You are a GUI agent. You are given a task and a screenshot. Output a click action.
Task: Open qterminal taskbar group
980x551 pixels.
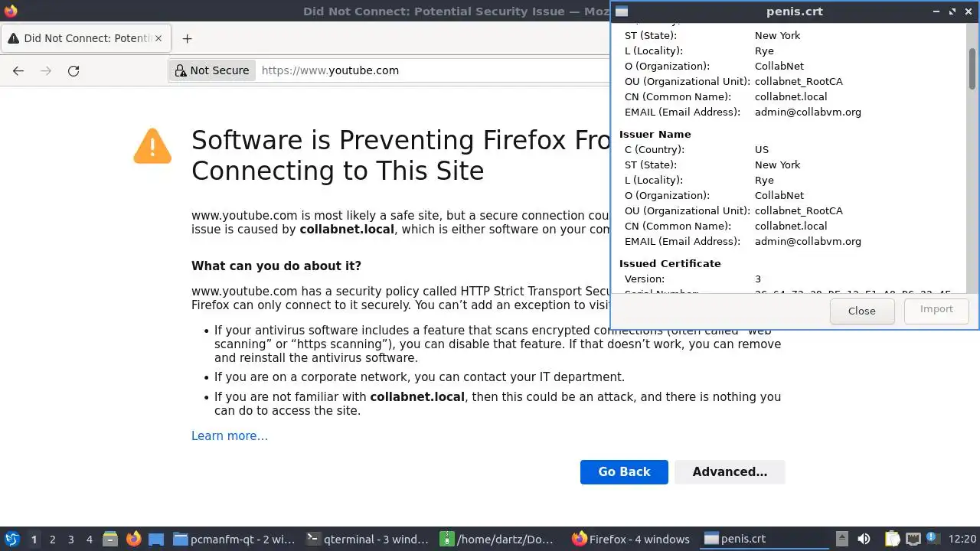pyautogui.click(x=367, y=539)
